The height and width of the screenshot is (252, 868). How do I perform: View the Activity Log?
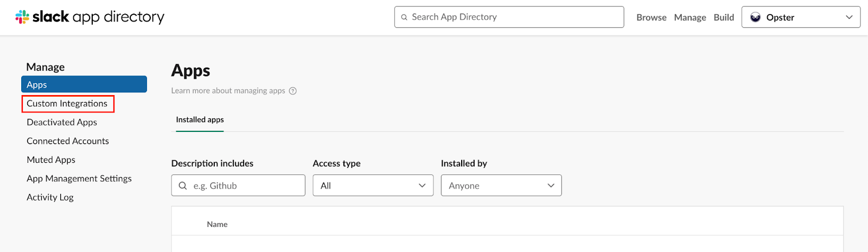(50, 197)
